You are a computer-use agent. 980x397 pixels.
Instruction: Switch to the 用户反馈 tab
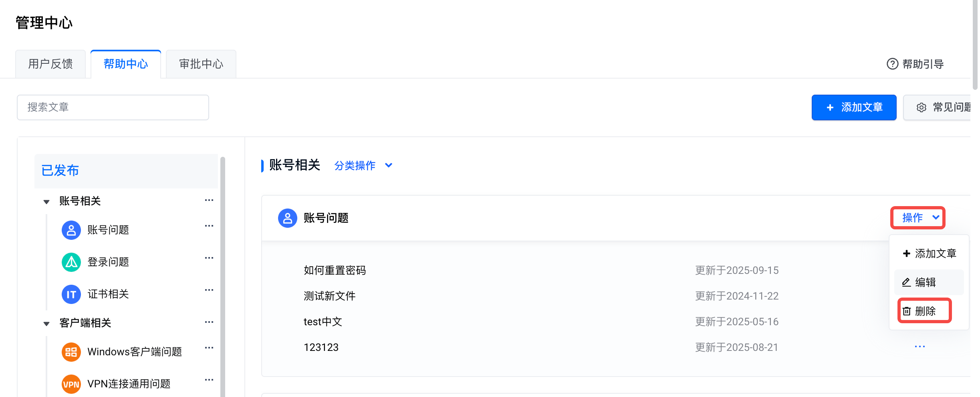[x=50, y=64]
